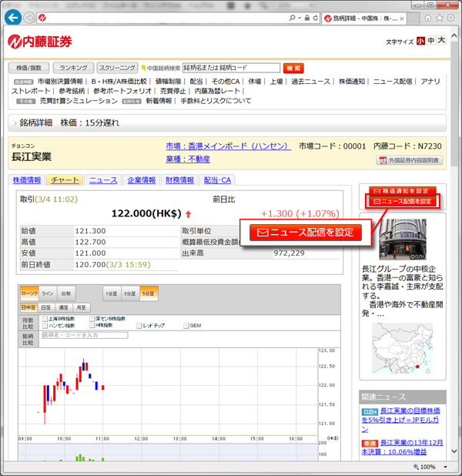Select 月足 period
Viewport: 462px width, 476px height.
[x=81, y=307]
